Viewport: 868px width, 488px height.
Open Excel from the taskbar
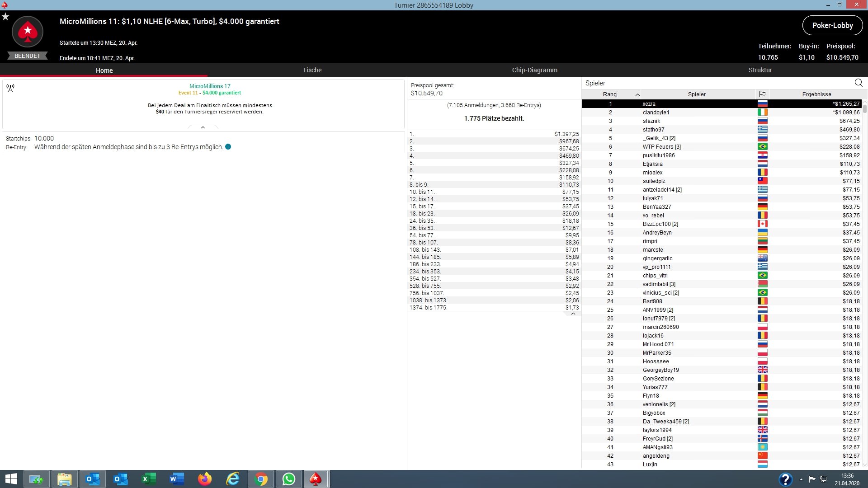coord(149,479)
